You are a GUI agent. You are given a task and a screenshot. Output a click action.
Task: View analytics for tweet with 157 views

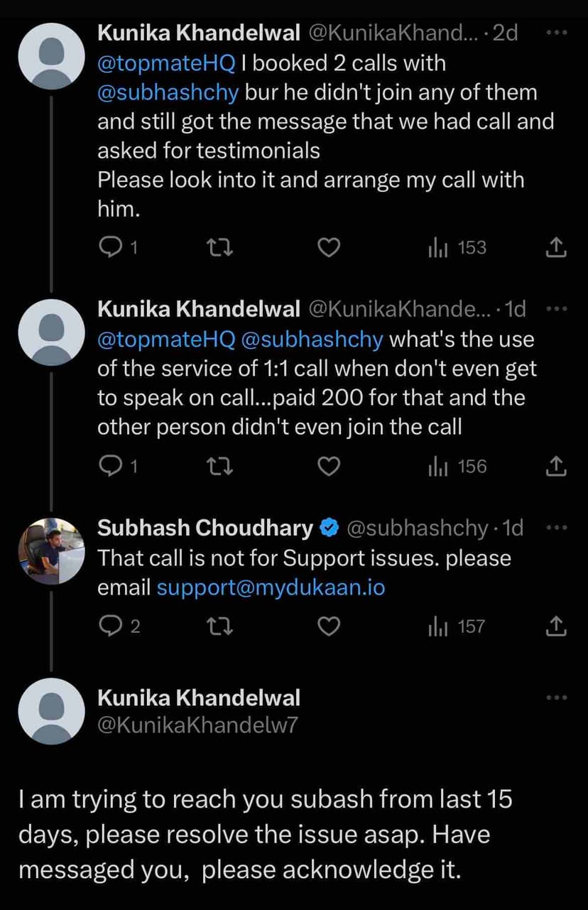pyautogui.click(x=457, y=627)
